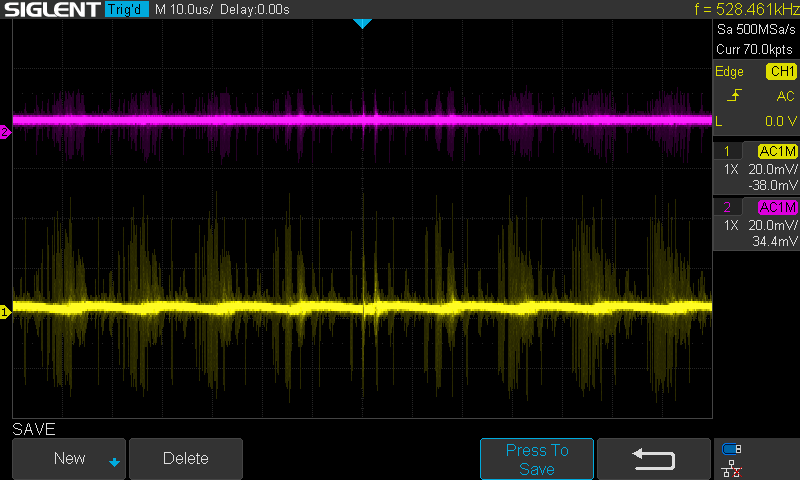Click channel 2 AC1M coupling badge

(x=778, y=207)
